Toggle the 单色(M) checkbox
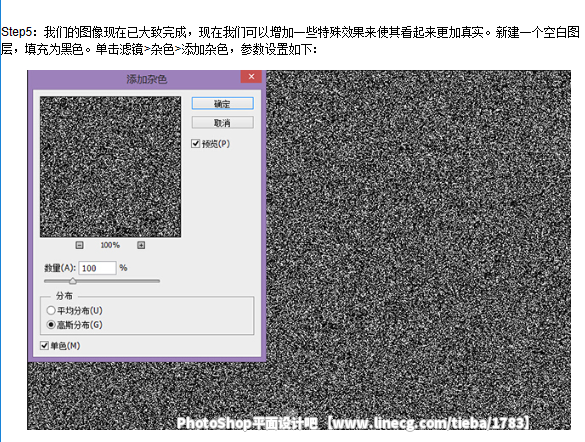Viewport: 585px width, 442px height. [44, 345]
